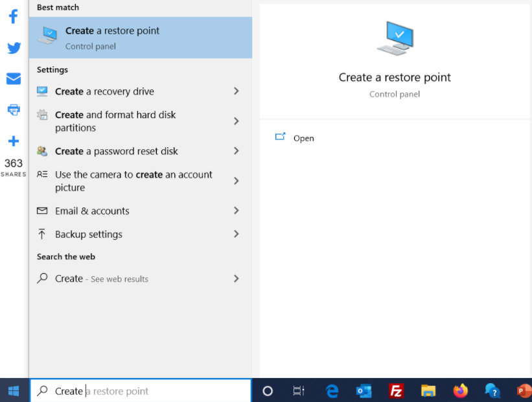Share the page on Facebook
532x402 pixels.
tap(13, 16)
